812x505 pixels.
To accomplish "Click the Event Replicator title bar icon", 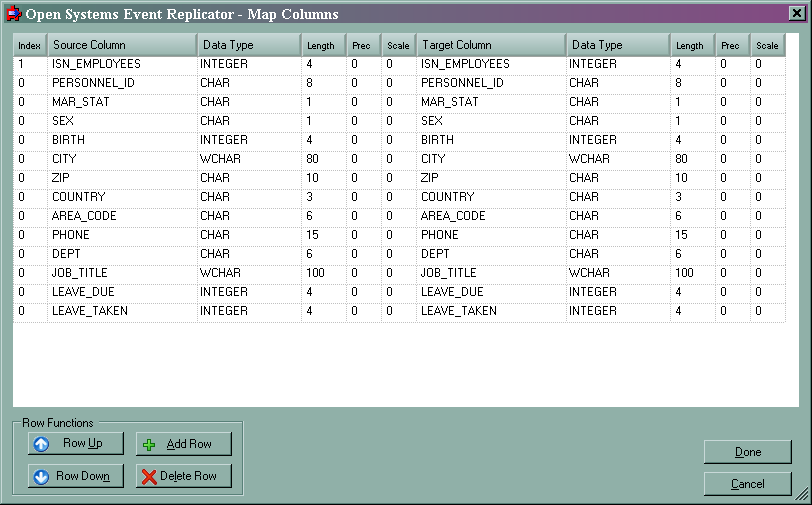I will pos(13,13).
